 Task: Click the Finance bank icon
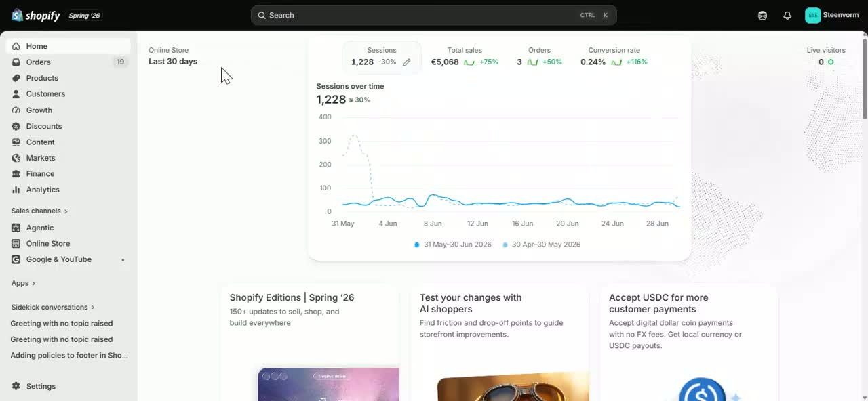(16, 174)
